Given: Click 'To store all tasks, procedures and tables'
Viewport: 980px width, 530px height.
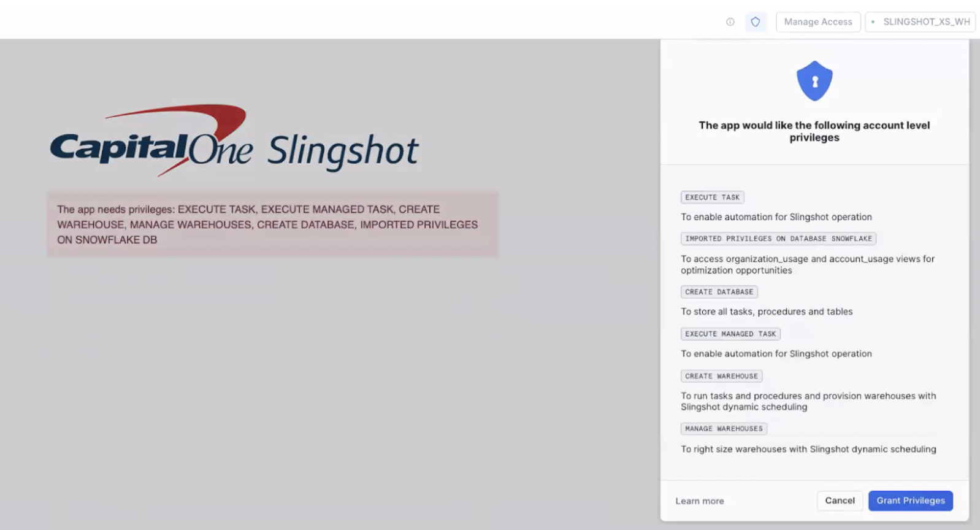Looking at the screenshot, I should [767, 312].
